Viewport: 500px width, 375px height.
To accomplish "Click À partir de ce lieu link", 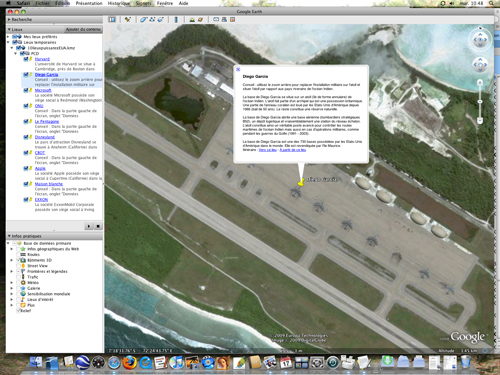I will tap(293, 150).
